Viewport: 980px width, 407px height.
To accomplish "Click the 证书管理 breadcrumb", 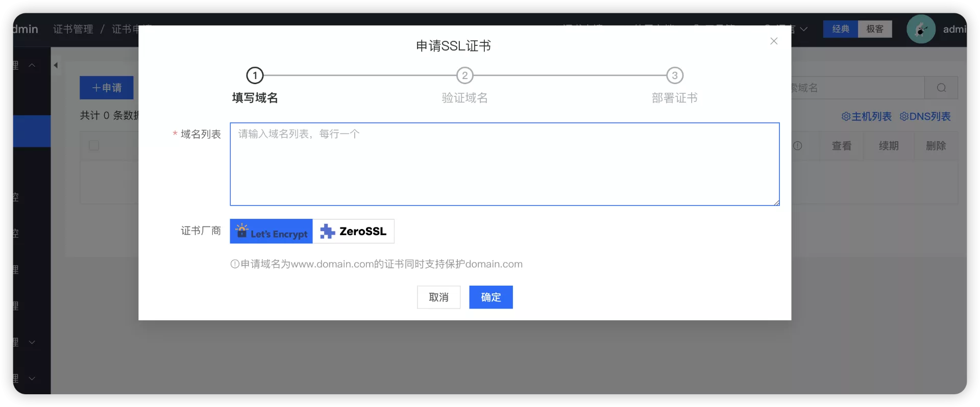I will click(x=73, y=29).
